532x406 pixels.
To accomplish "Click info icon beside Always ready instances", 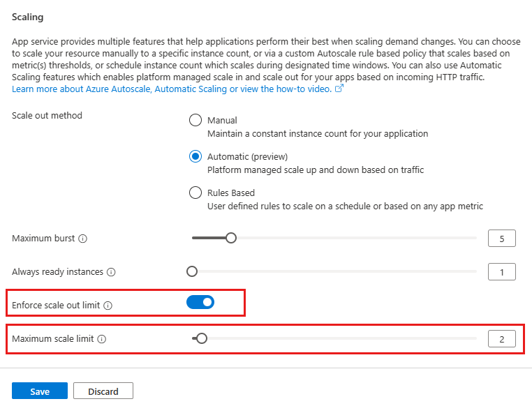I will [111, 272].
